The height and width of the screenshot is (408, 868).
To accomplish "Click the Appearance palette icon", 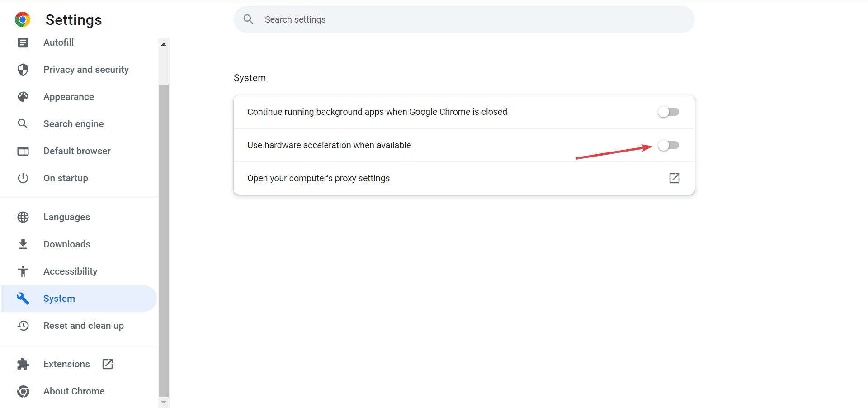I will [x=23, y=96].
